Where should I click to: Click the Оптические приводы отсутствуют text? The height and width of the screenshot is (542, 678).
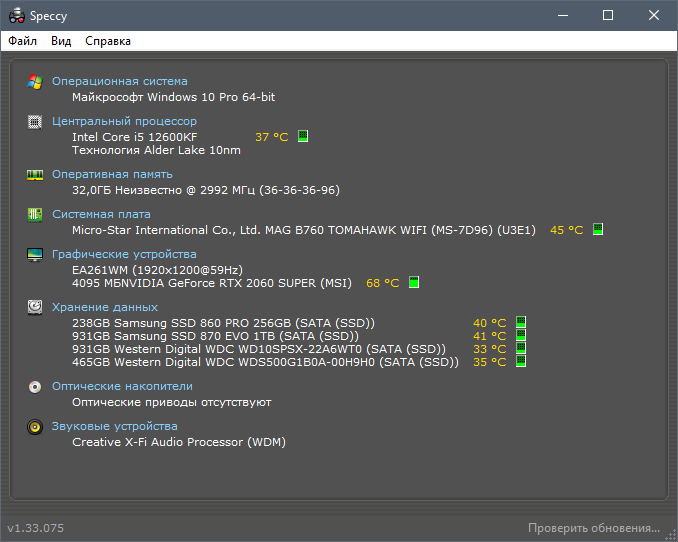pos(172,402)
